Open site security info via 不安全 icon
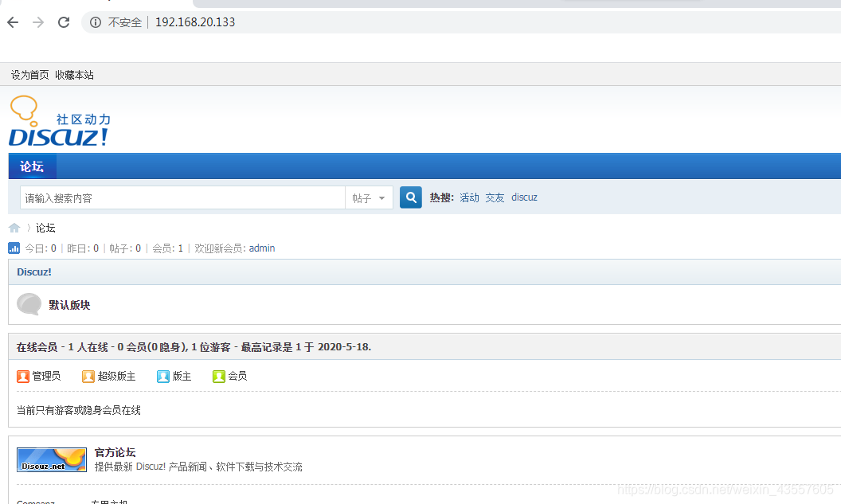This screenshot has width=841, height=504. tap(95, 22)
